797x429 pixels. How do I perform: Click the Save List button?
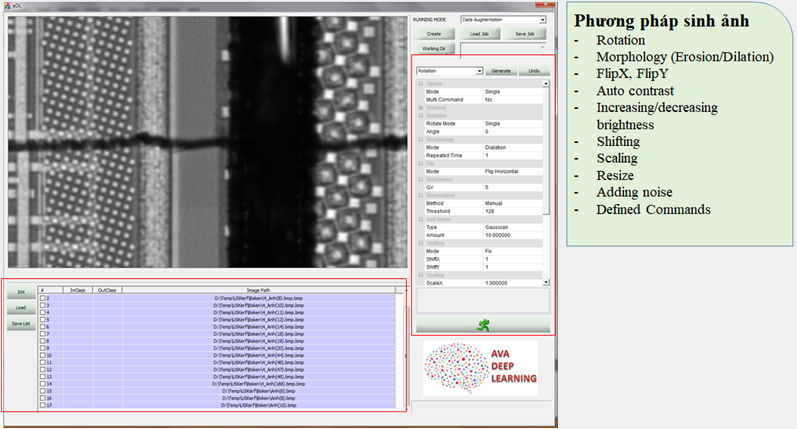20,324
